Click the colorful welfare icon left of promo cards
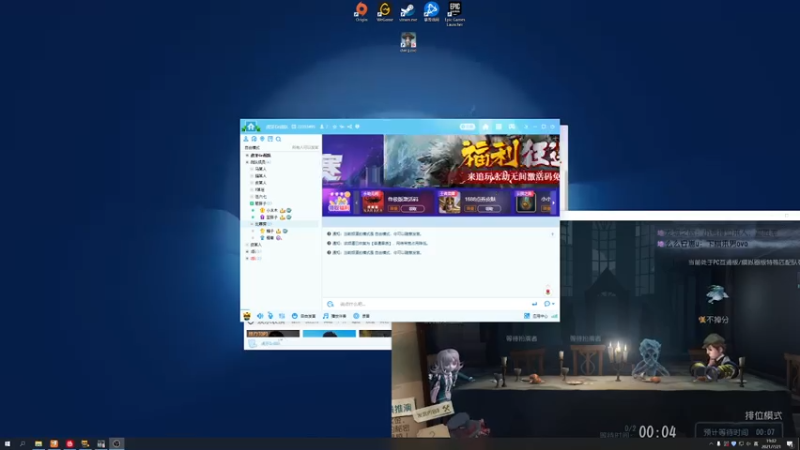This screenshot has width=800, height=450. pos(339,202)
